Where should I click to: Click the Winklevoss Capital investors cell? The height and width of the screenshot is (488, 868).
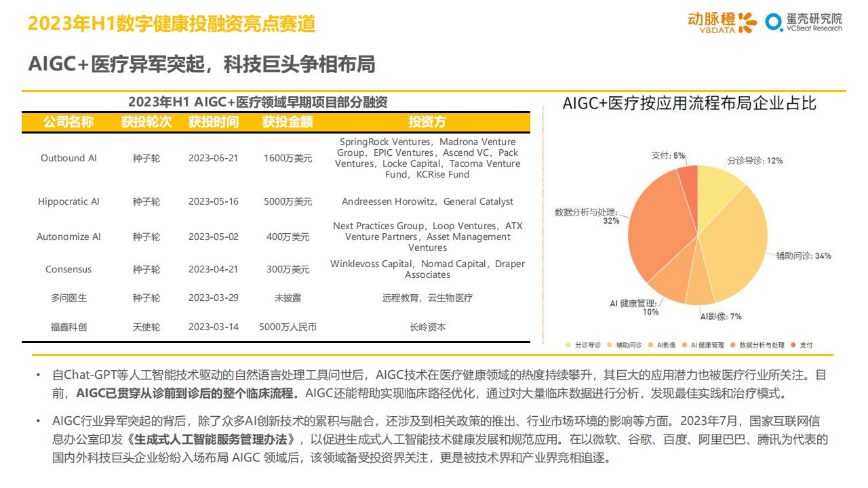(x=427, y=269)
